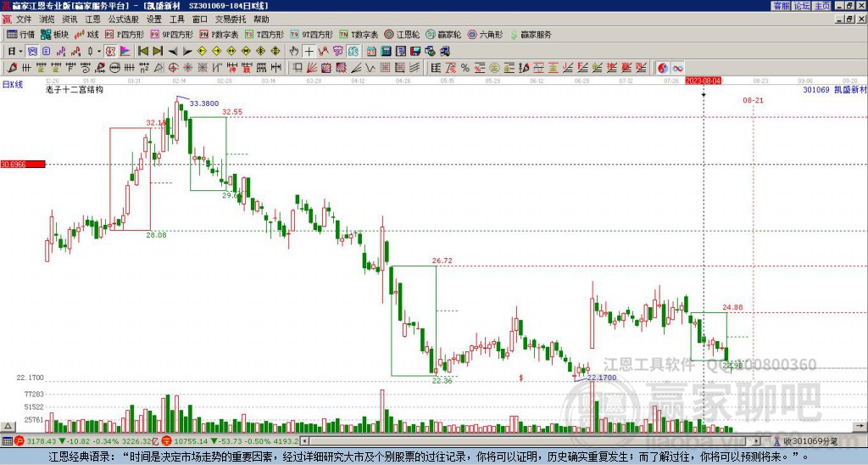Open the T四方形 tool
Viewport: 868px width, 465px height.
264,34
